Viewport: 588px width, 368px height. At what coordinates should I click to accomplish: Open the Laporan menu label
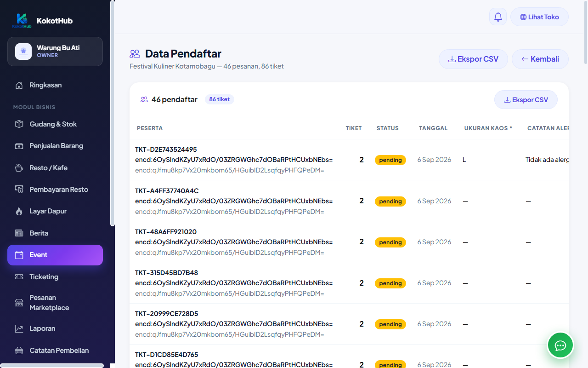(42, 328)
